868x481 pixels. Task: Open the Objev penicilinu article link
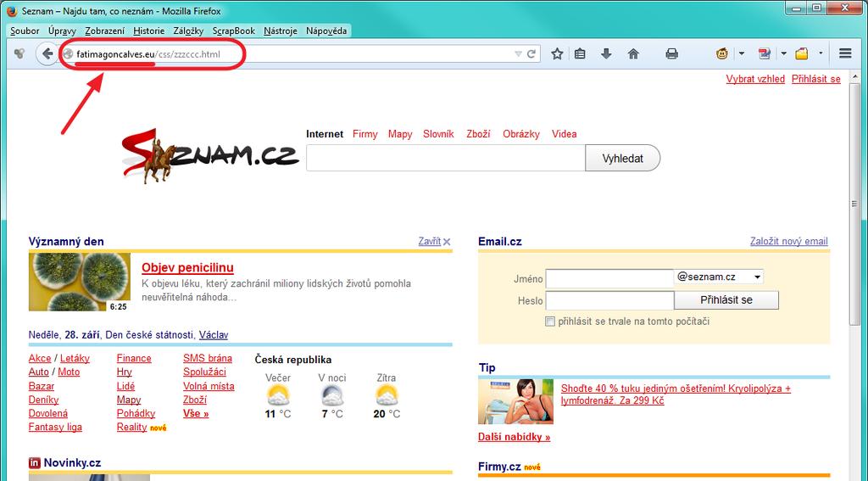pos(187,268)
